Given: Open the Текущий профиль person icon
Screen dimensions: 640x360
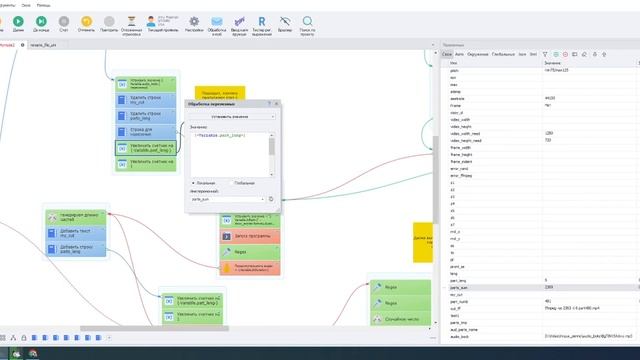Looking at the screenshot, I should pyautogui.click(x=151, y=21).
